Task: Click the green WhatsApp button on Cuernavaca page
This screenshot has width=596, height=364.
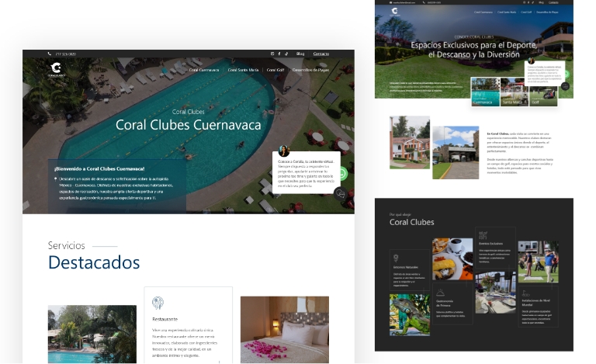Action: point(342,174)
